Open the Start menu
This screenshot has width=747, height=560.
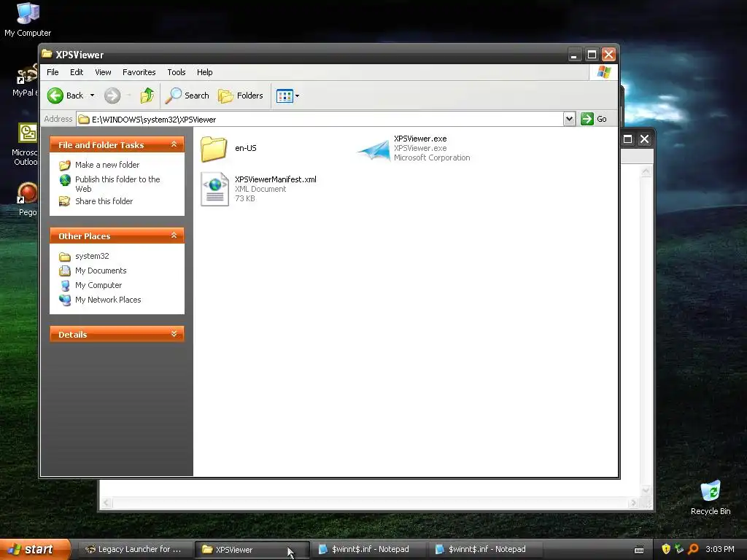tap(35, 549)
